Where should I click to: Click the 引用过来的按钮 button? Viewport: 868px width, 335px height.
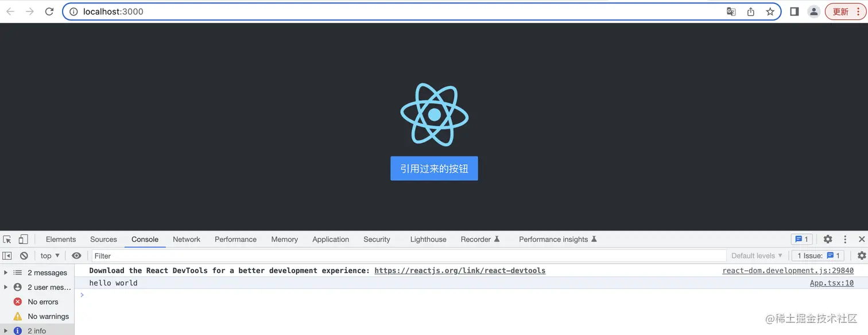pyautogui.click(x=434, y=169)
